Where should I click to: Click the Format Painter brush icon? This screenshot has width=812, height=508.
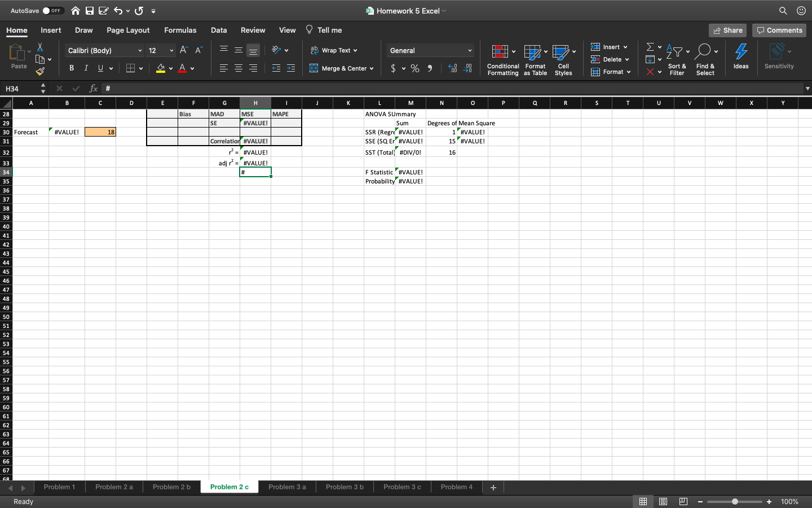pos(40,71)
